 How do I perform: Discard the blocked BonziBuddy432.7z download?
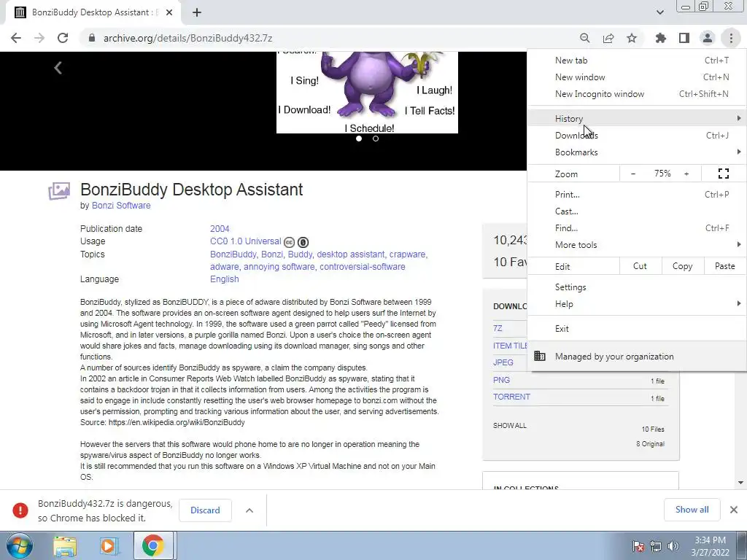(205, 510)
